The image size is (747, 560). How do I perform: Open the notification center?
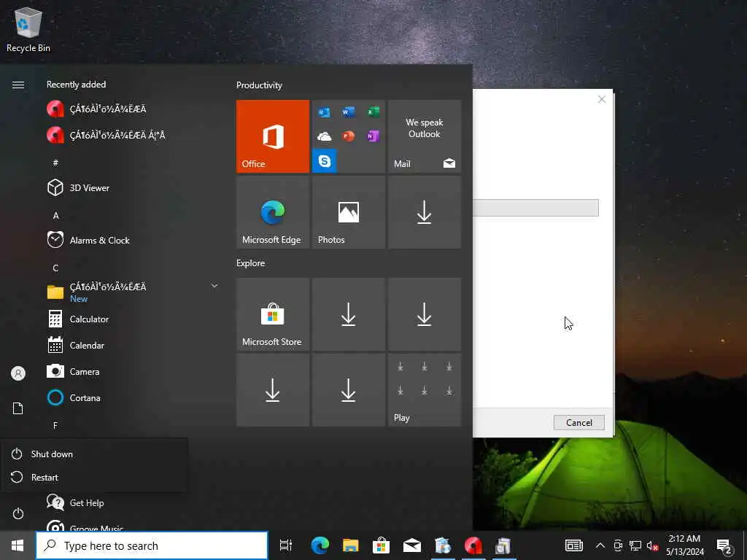tap(724, 546)
